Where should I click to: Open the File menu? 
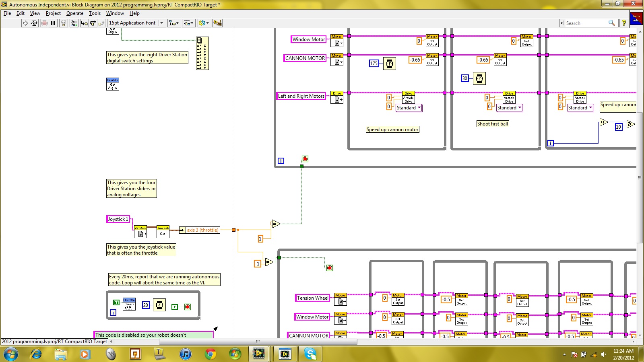pyautogui.click(x=7, y=13)
